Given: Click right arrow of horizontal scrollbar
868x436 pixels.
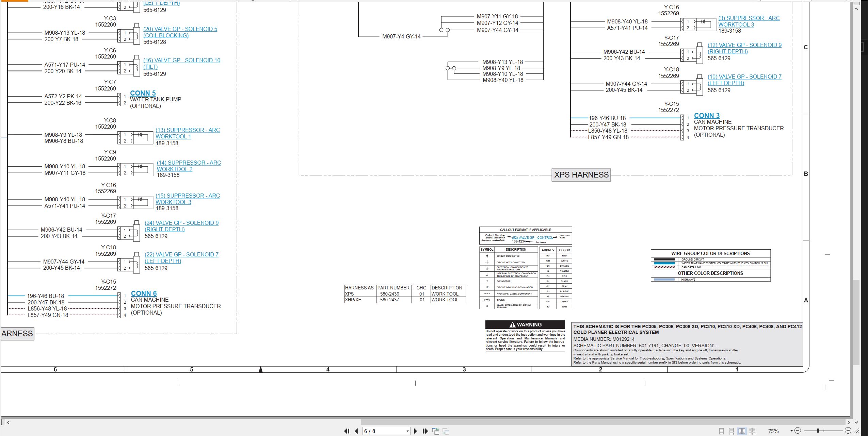Looking at the screenshot, I should click(849, 422).
